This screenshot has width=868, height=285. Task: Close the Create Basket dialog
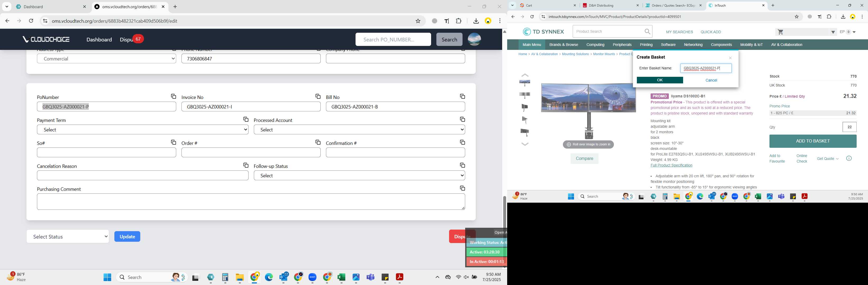coord(730,58)
